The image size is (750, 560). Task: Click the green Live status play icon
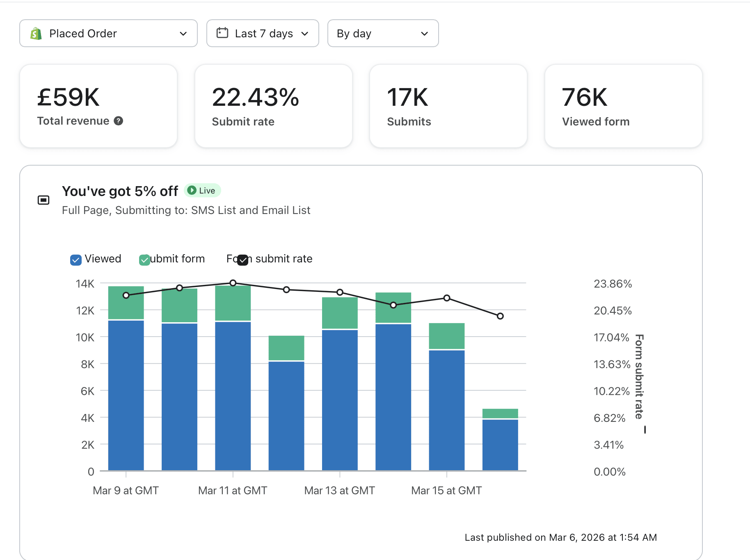192,190
